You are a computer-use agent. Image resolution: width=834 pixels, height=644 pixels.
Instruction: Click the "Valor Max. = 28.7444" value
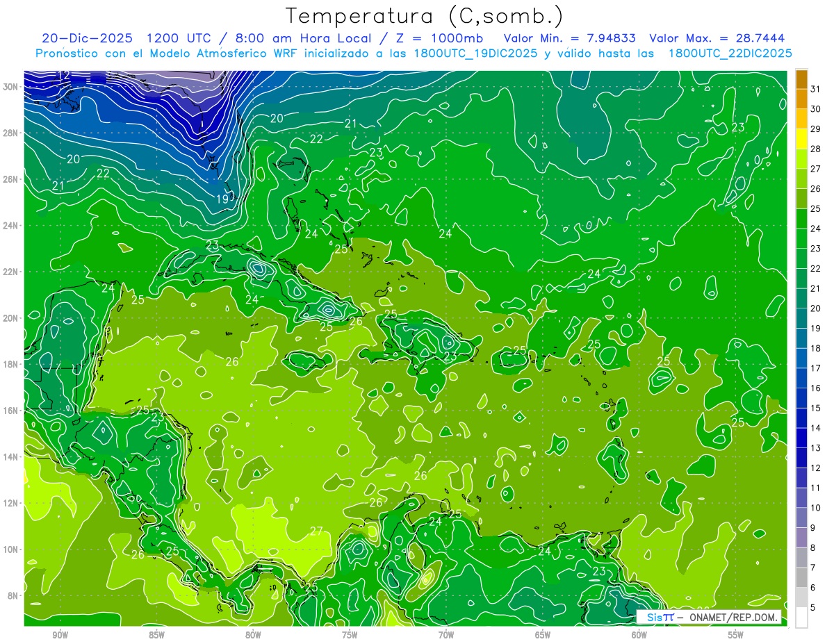click(717, 38)
